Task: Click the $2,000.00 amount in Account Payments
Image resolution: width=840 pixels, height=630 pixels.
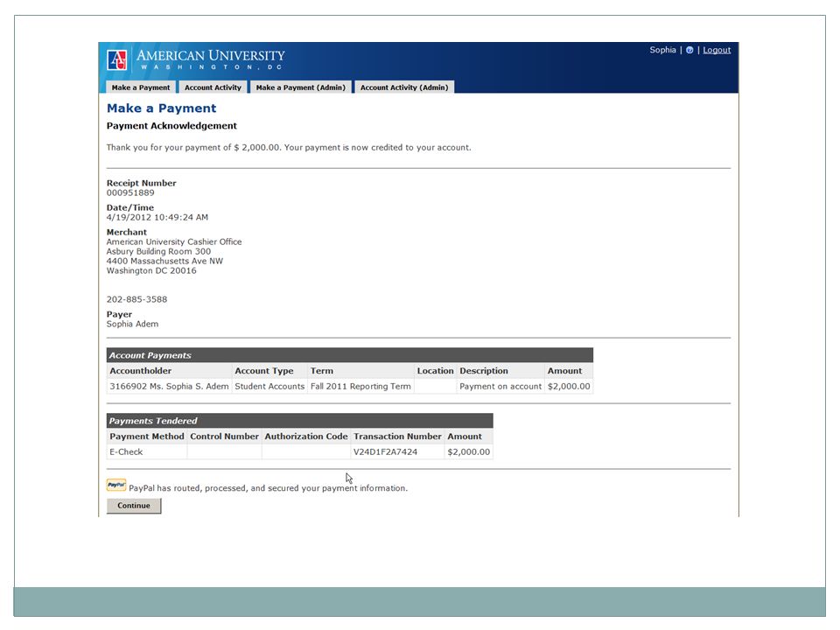Action: [x=569, y=386]
